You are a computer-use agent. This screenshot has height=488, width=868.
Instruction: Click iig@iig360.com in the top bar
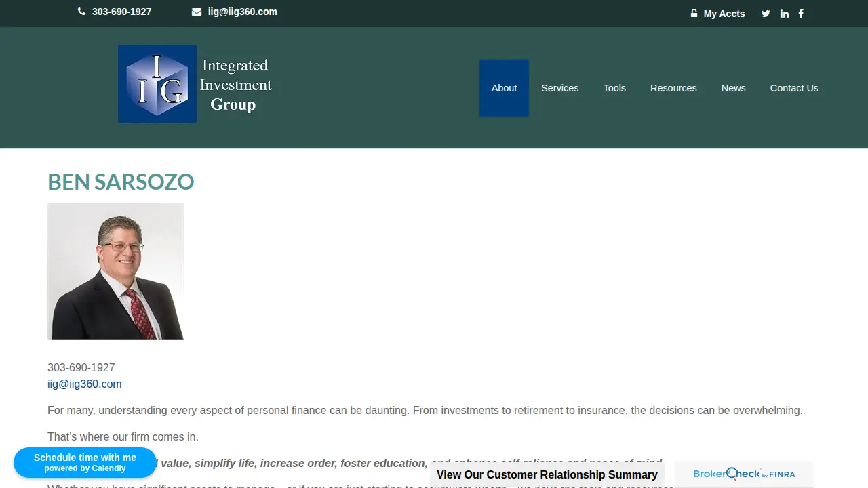pyautogui.click(x=242, y=12)
